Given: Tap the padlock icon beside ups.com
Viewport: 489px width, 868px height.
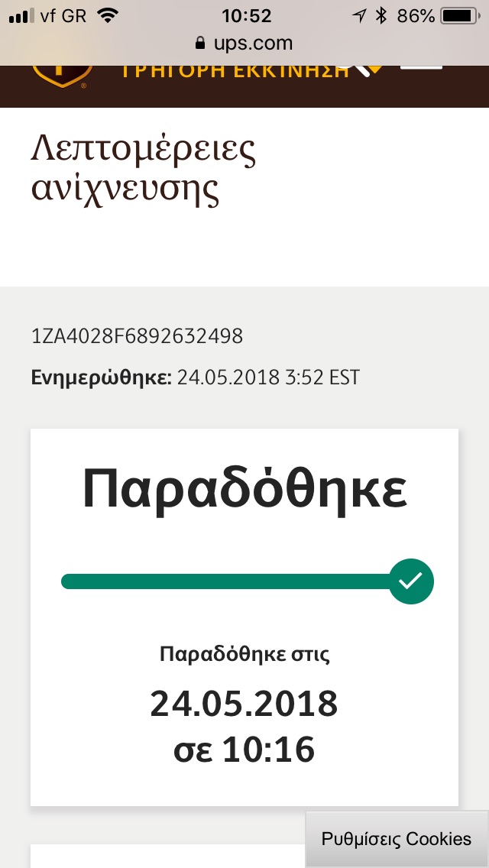Looking at the screenshot, I should pyautogui.click(x=201, y=43).
